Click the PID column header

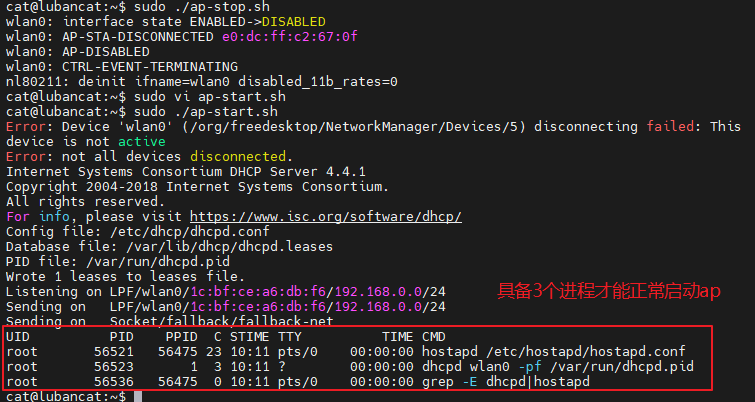coord(121,337)
